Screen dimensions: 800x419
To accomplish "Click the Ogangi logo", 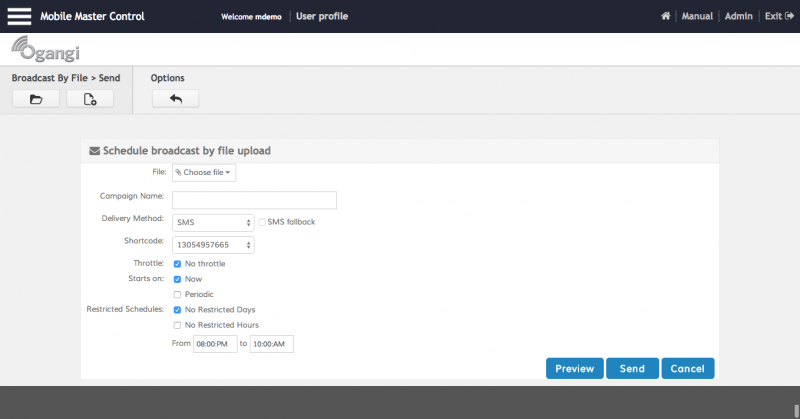I will [44, 50].
